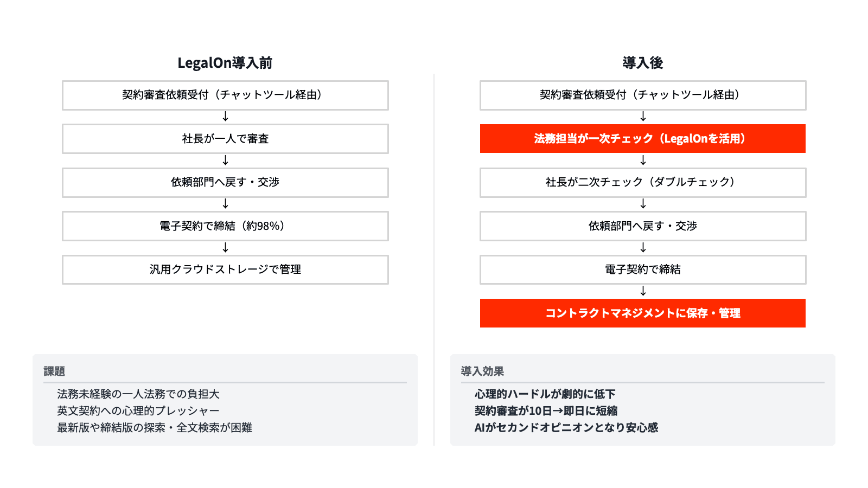The width and height of the screenshot is (868, 488).
Task: Click the 英文契約への心理的プレッシャー line
Action: [x=138, y=411]
